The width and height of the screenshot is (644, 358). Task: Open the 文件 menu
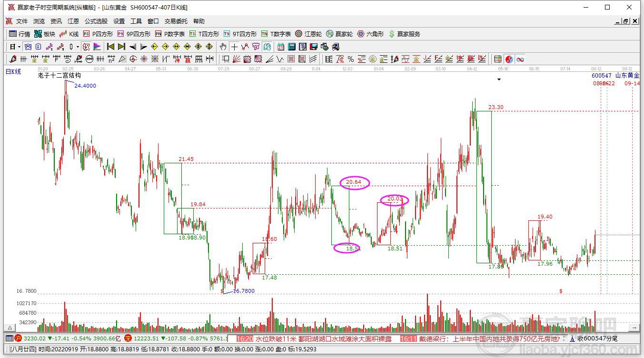[x=22, y=21]
